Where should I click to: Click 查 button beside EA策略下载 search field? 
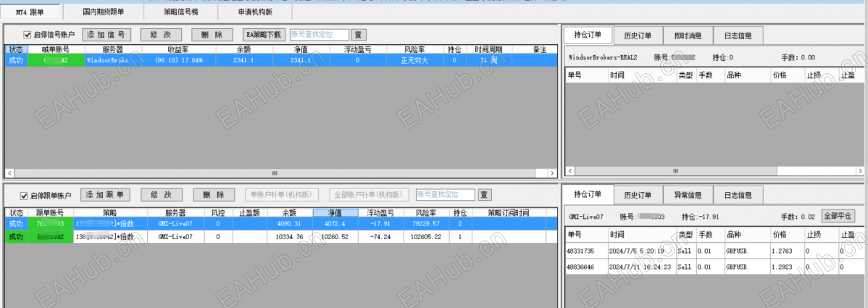(359, 34)
